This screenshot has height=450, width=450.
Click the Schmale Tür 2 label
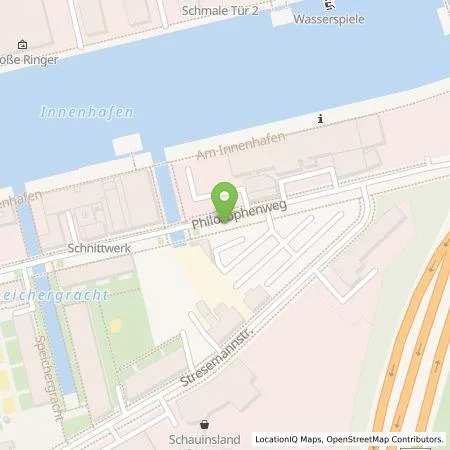coord(220,11)
